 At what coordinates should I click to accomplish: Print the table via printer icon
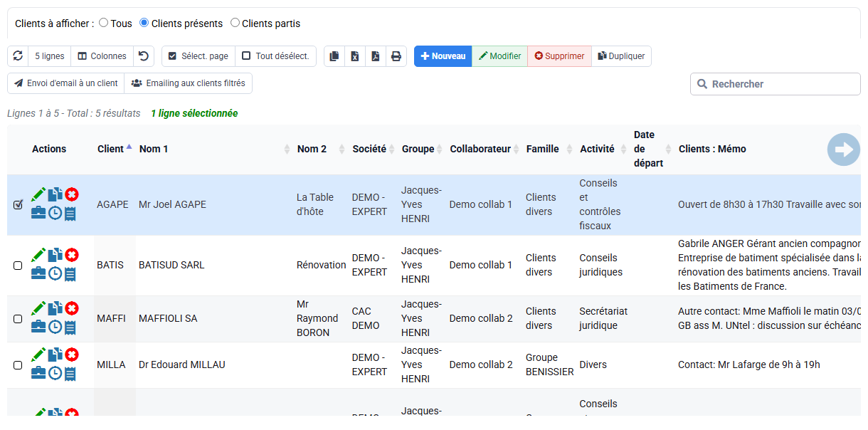tap(396, 56)
